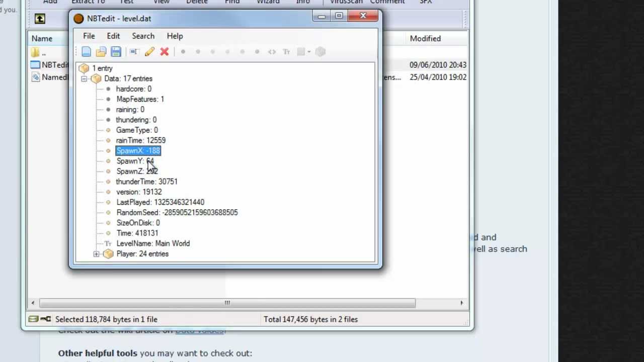Click 'Total 147,456 bytes in 2 files' status
Viewport: 644px width, 362px height.
tap(310, 319)
